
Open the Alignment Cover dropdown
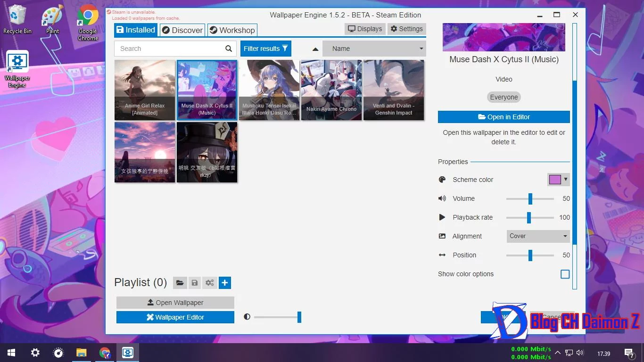tap(538, 236)
